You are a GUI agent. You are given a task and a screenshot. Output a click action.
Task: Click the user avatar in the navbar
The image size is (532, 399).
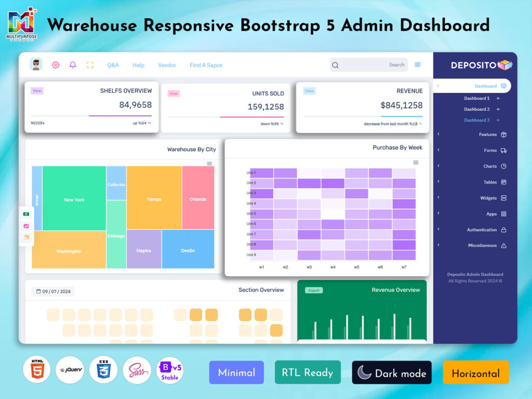35,64
